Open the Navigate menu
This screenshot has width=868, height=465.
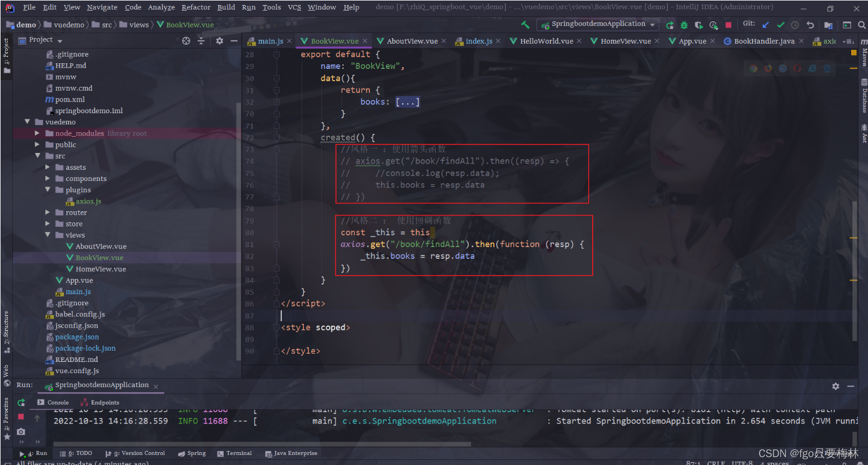tap(102, 7)
